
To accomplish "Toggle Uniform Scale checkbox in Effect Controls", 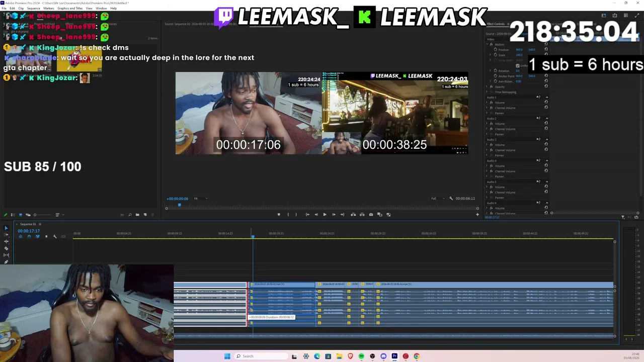I will (518, 65).
